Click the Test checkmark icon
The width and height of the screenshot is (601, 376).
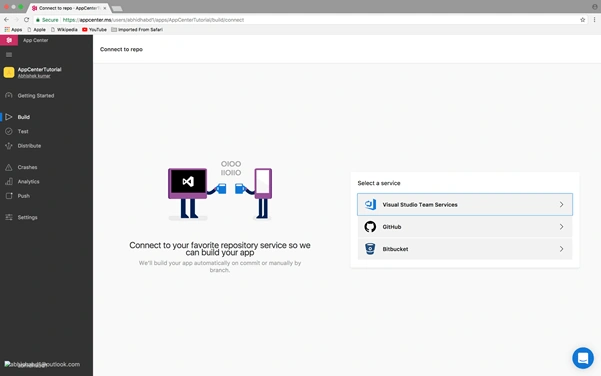click(x=9, y=131)
